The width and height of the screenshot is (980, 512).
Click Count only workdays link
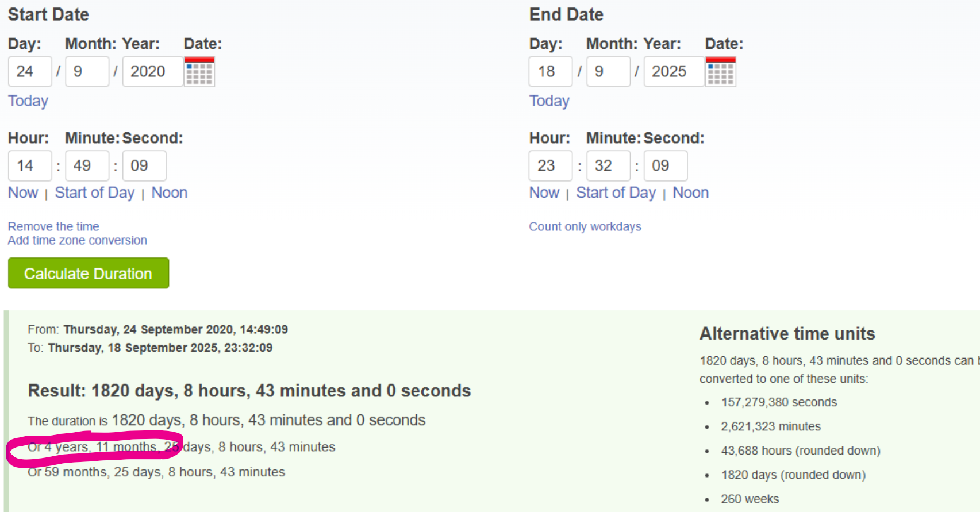tap(585, 226)
